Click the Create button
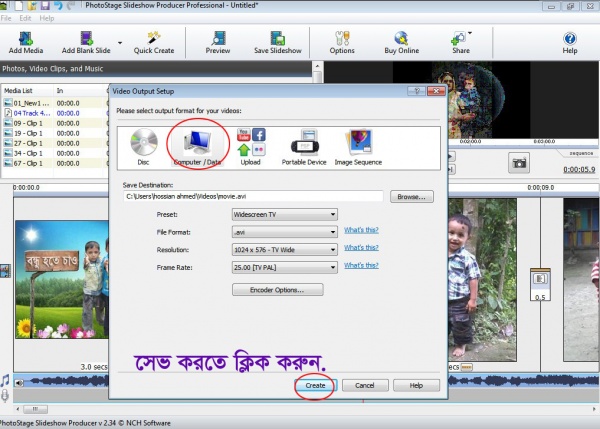The height and width of the screenshot is (429, 600). (315, 385)
